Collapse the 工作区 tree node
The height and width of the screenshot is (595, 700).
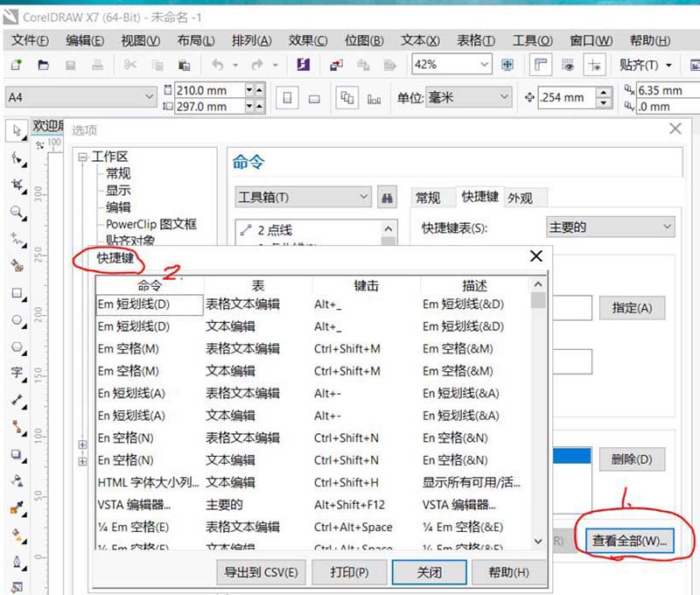click(x=82, y=157)
